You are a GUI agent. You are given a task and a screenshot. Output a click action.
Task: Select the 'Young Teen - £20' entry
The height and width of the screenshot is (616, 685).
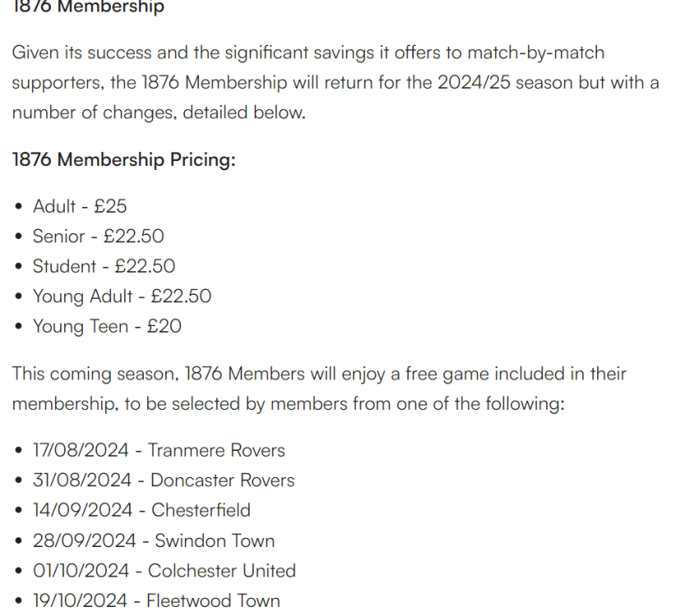[x=107, y=326]
